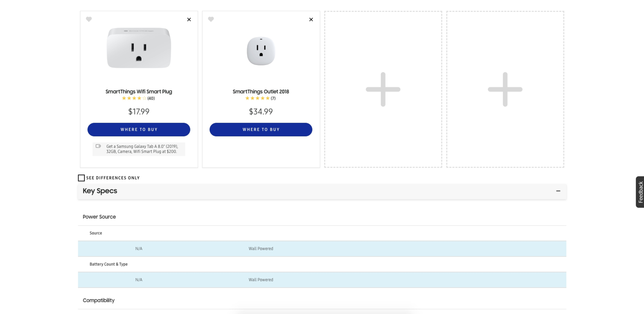The image size is (644, 314).
Task: Click Where to Buy for SmartThings Outlet 2018
Action: pos(261,129)
